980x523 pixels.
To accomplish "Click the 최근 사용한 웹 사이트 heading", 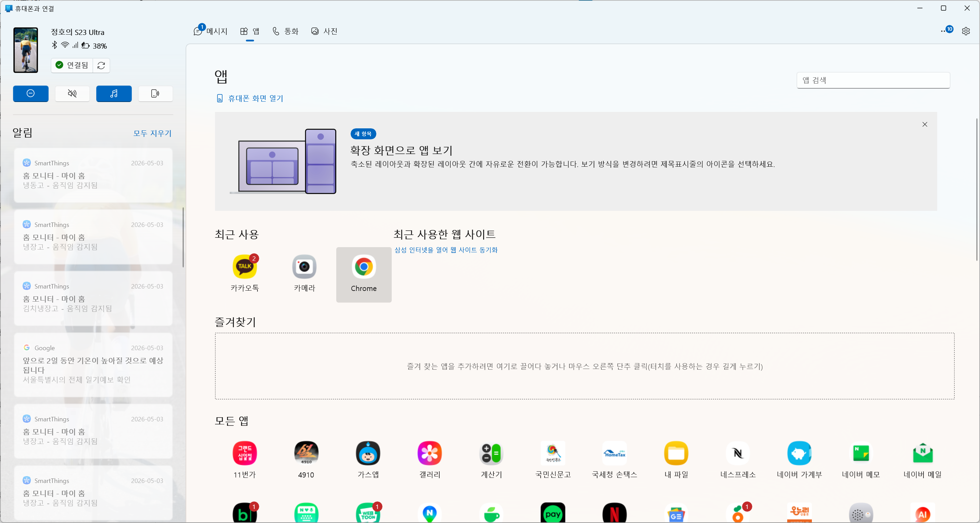I will (x=444, y=234).
